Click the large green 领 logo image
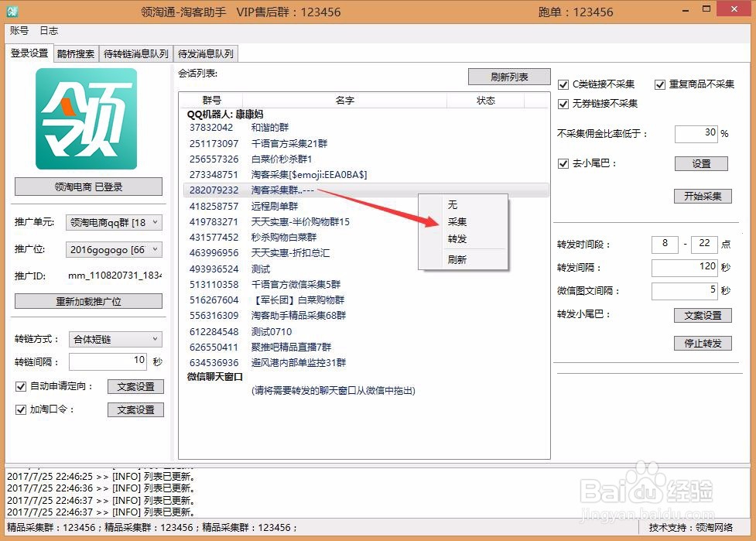 87,118
